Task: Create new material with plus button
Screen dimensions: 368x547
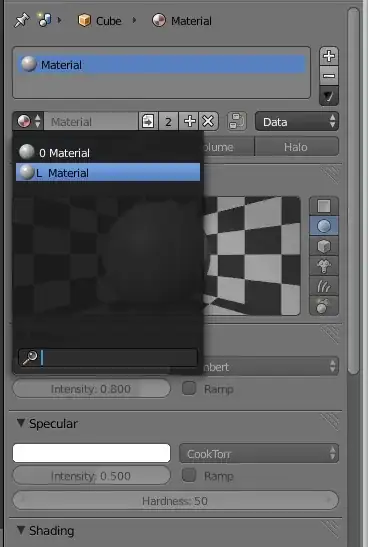Action: click(x=189, y=121)
